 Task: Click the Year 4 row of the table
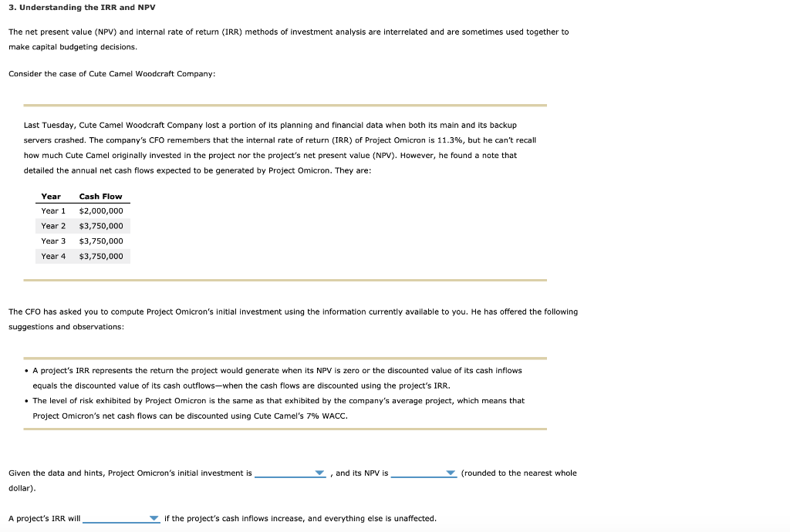click(82, 255)
